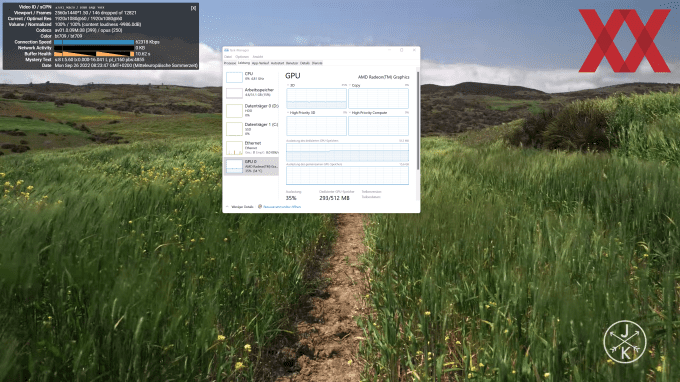Click the AMD Radeon(TM) Graphics heading

click(x=383, y=77)
